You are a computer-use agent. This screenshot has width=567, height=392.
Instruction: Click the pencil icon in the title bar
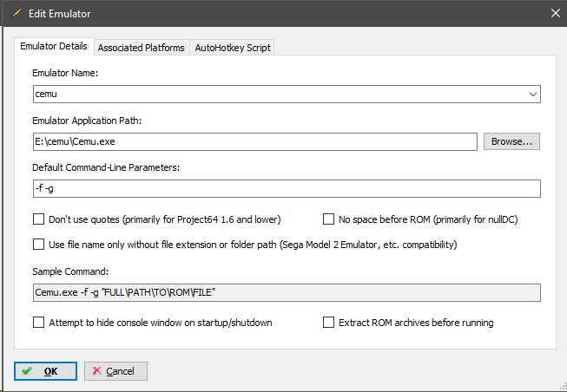point(16,13)
